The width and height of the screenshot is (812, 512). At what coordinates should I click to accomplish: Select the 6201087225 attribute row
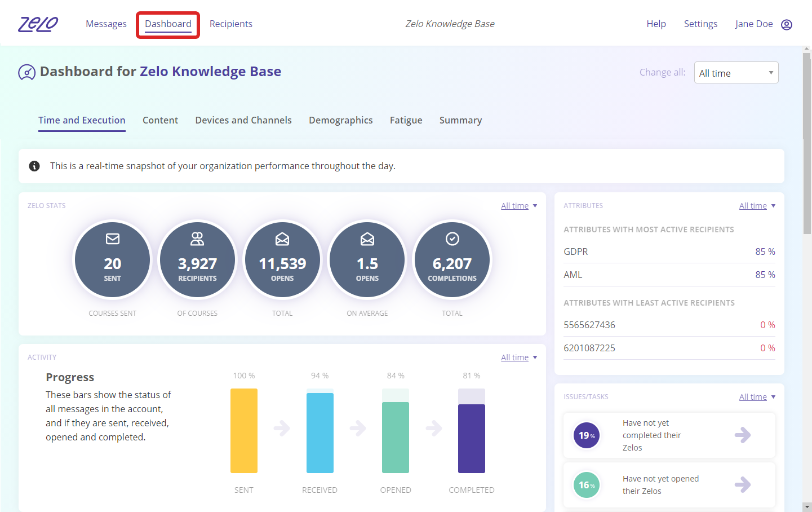(669, 348)
